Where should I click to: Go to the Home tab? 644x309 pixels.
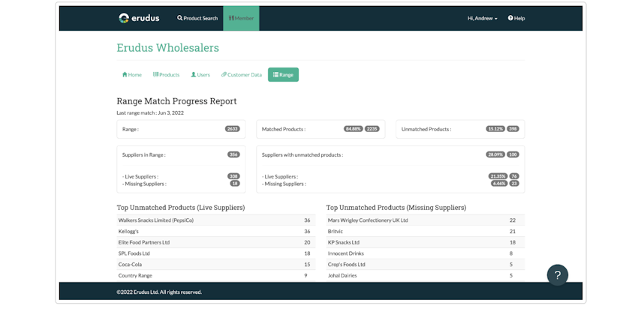[132, 75]
